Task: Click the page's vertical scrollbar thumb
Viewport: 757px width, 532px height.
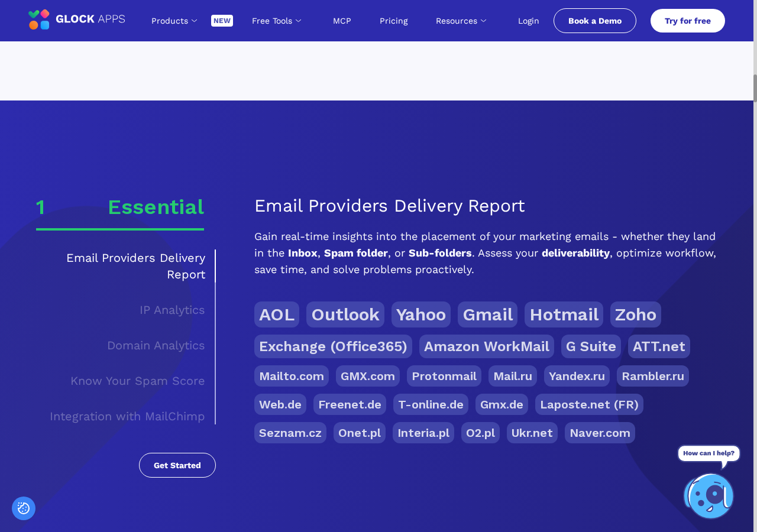Action: tap(755, 88)
